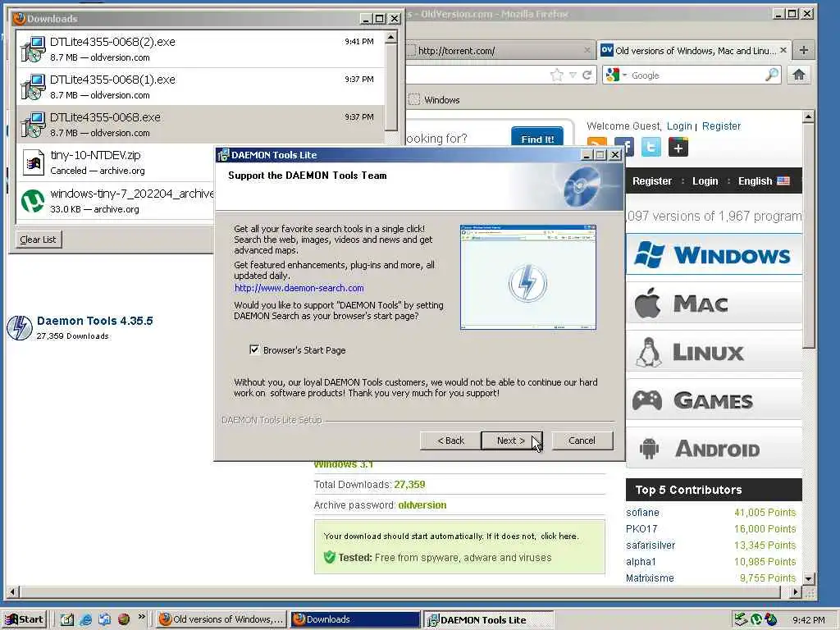The width and height of the screenshot is (840, 630).
Task: Close the Old versions of Windows tab
Action: [x=783, y=50]
